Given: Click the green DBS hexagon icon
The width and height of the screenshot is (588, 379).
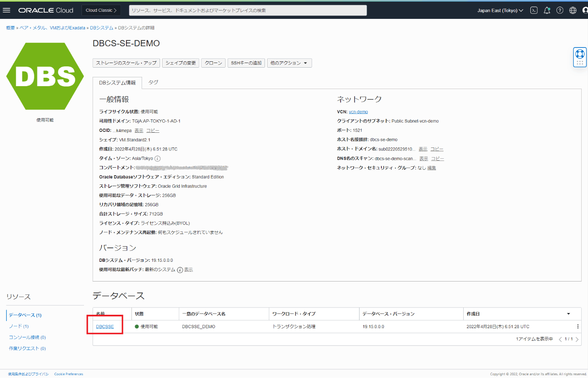Looking at the screenshot, I should (x=45, y=76).
